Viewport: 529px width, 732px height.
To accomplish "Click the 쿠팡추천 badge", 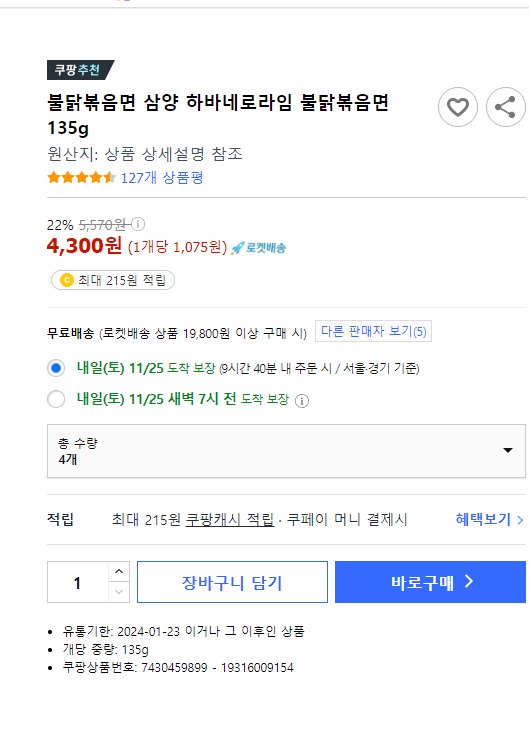I will (80, 70).
